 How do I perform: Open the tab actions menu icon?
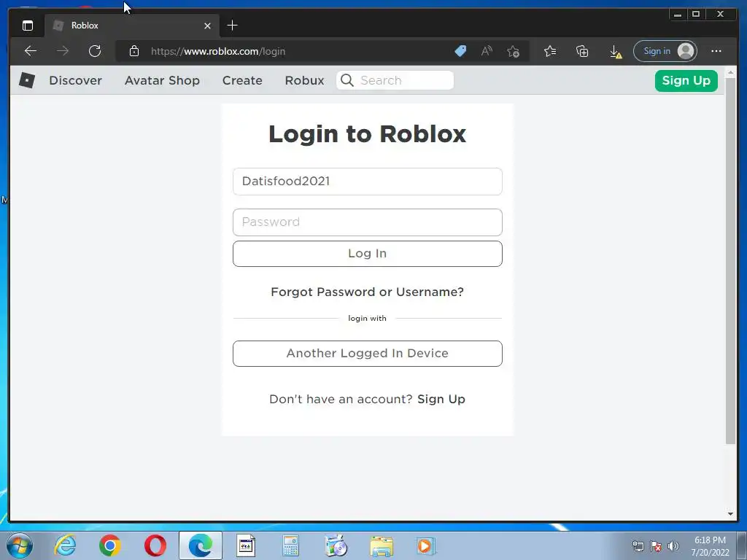[28, 26]
